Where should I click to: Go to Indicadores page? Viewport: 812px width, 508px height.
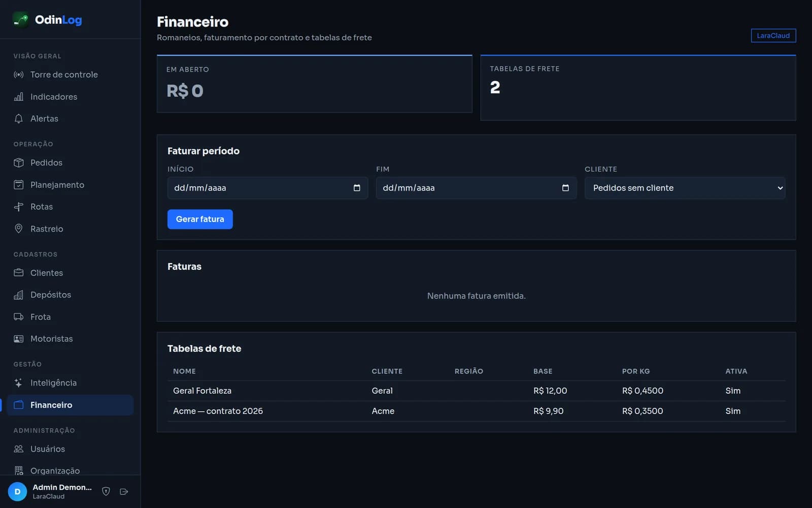70,97
